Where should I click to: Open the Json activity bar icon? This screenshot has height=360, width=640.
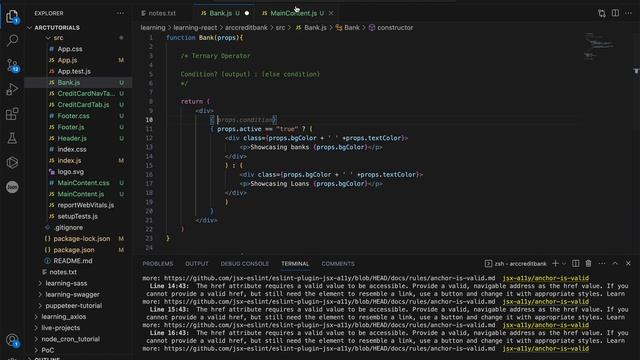tap(12, 187)
